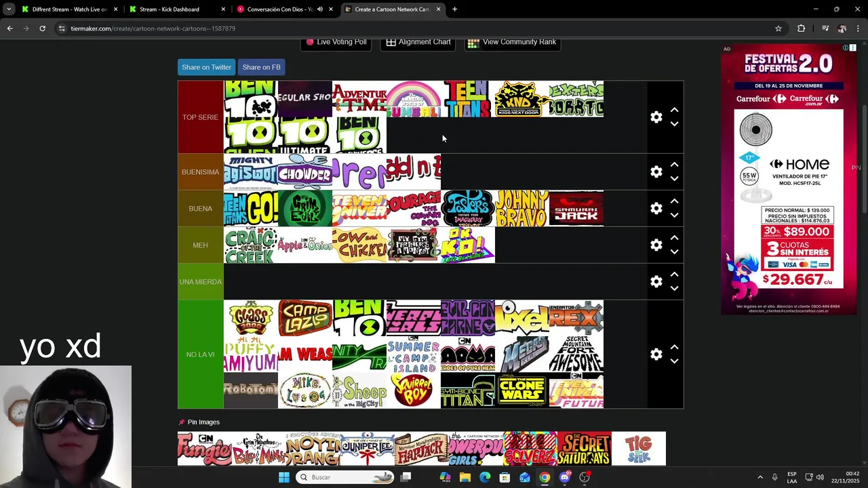Mute audio on Conversación Con Dios tab
This screenshot has width=868, height=488.
coord(320,9)
